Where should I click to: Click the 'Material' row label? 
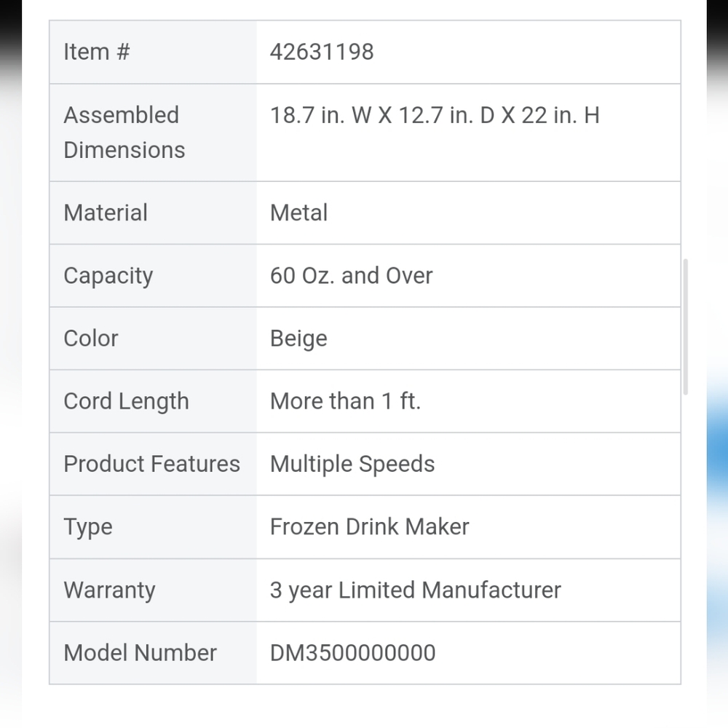[106, 213]
